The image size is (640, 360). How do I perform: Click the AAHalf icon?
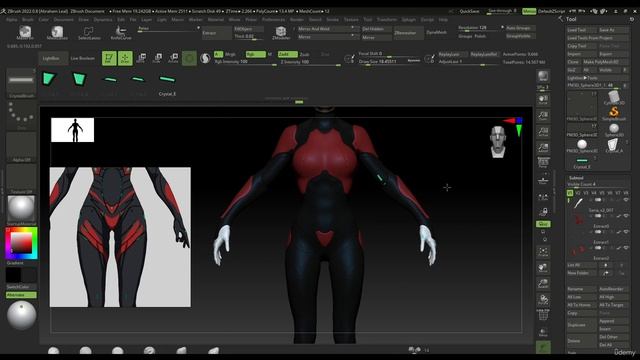click(x=543, y=148)
